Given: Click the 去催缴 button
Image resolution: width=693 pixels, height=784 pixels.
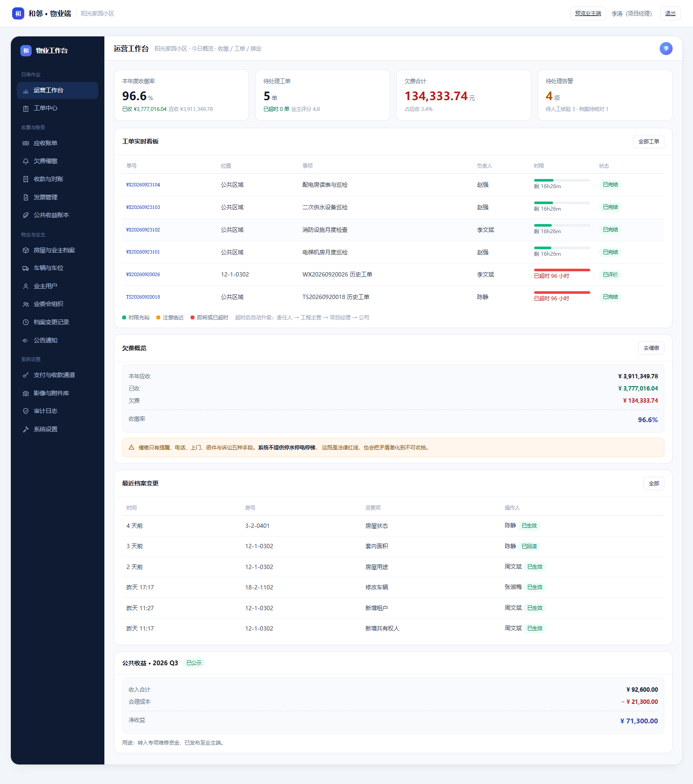Looking at the screenshot, I should coord(651,348).
